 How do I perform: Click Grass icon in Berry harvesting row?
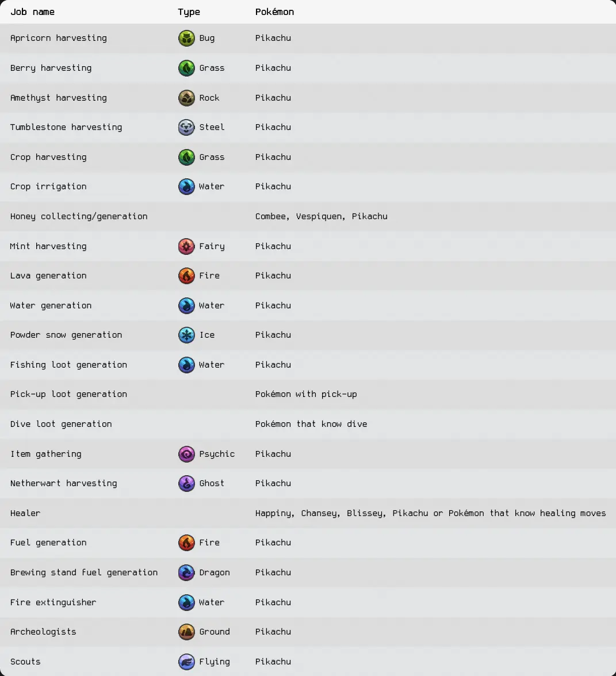186,68
